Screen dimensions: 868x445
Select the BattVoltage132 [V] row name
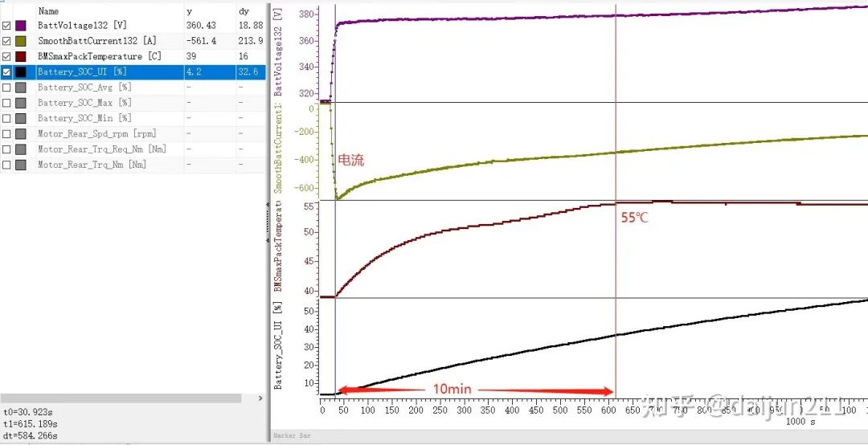(82, 26)
